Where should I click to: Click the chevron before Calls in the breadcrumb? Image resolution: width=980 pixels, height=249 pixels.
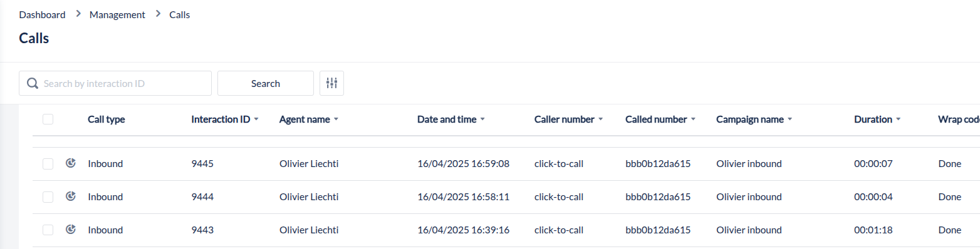(x=158, y=14)
